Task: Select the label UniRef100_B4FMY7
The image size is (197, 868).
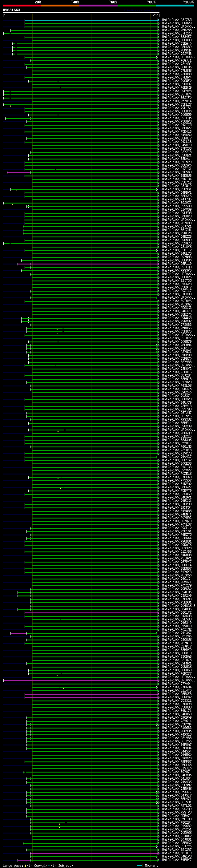Action: click(x=177, y=860)
